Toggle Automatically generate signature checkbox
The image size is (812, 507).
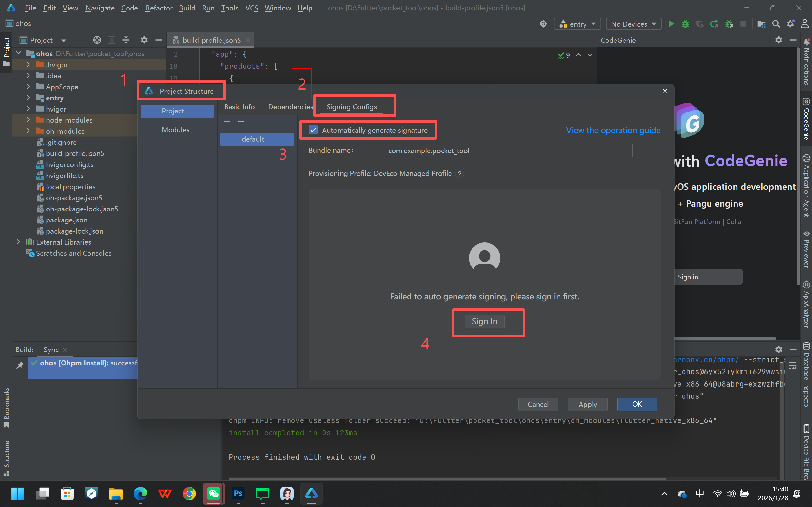point(313,130)
